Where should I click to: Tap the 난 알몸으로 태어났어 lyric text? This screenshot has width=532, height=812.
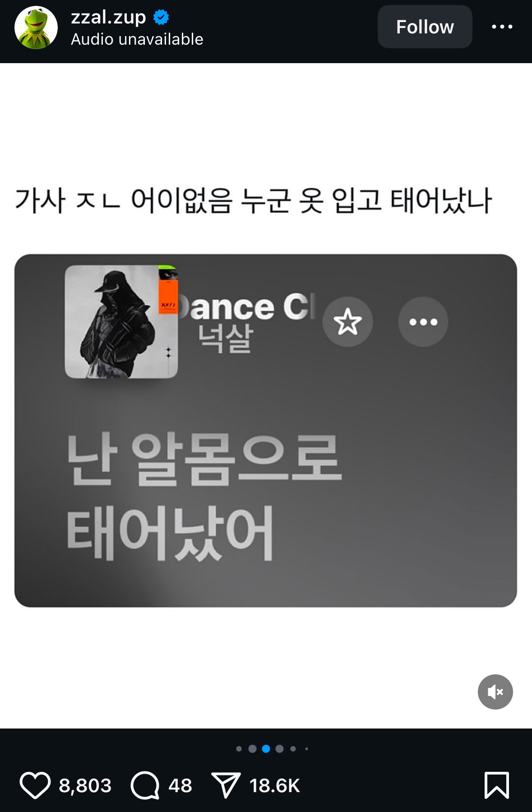pos(204,496)
